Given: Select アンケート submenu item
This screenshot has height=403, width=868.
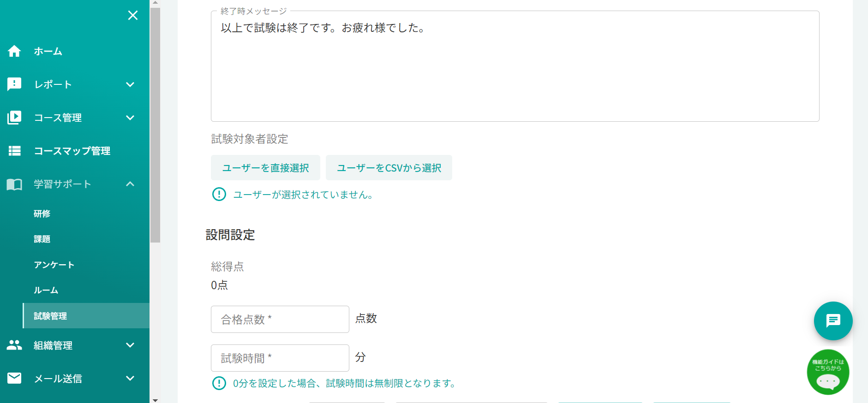Looking at the screenshot, I should (54, 265).
